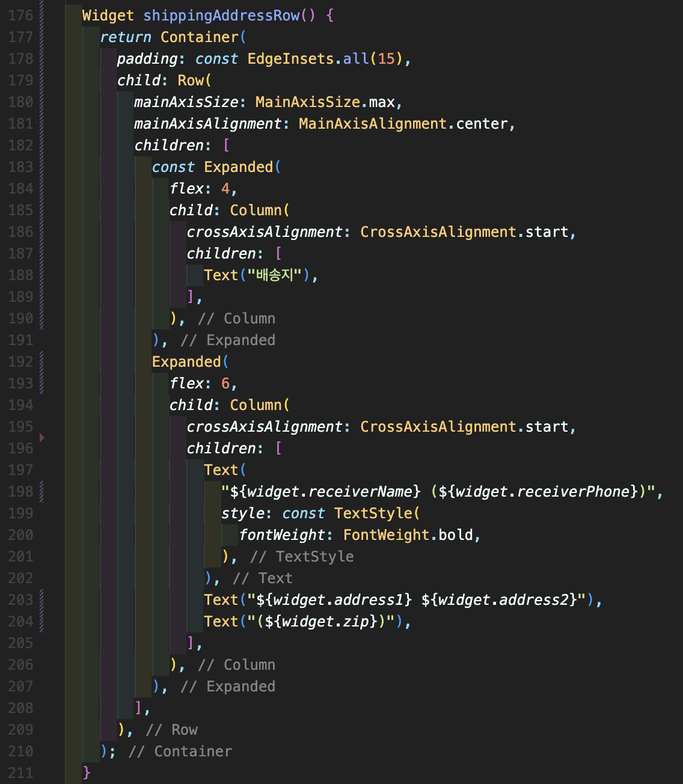The width and height of the screenshot is (683, 784).
Task: Click line number 176 in the gutter
Action: (x=20, y=16)
